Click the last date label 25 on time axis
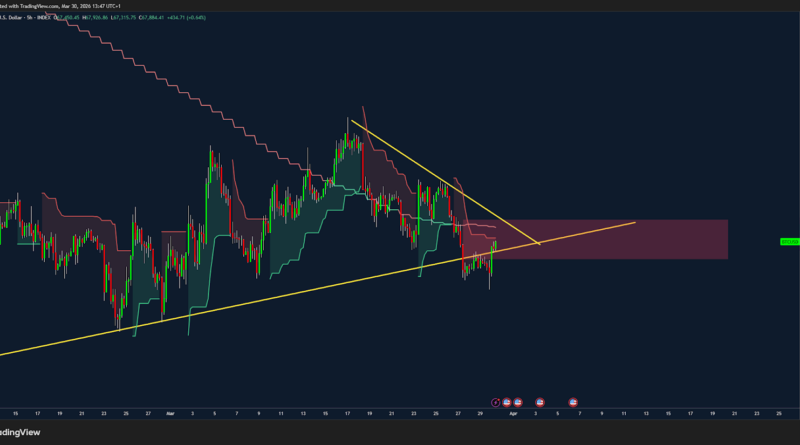The width and height of the screenshot is (800, 445). pyautogui.click(x=778, y=412)
